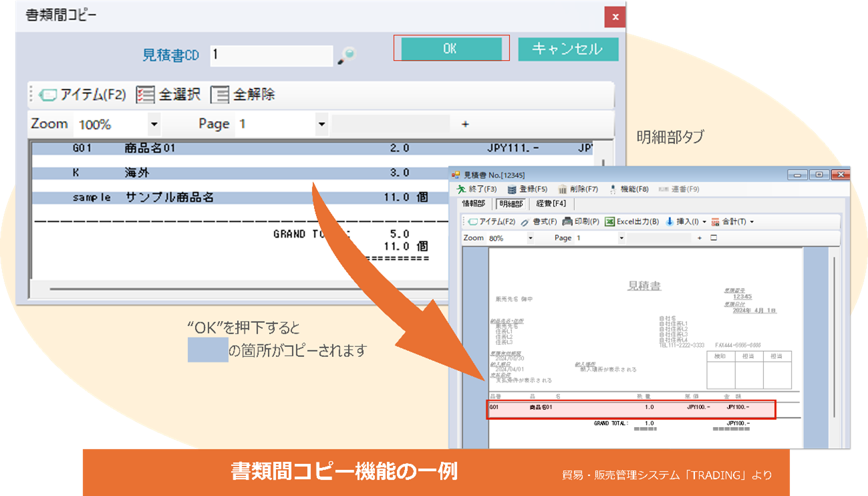868x496 pixels.
Task: Open the Page dropdown in the copy dialog
Action: coord(321,124)
